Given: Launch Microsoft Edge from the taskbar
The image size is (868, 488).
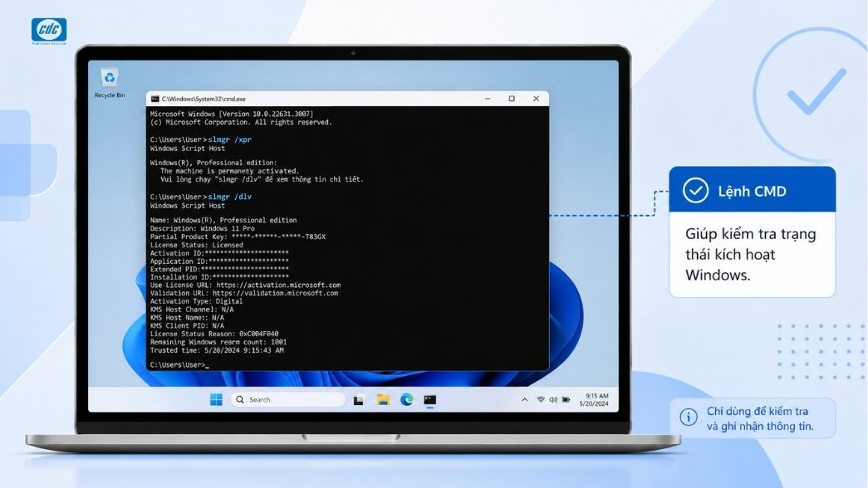Looking at the screenshot, I should (x=407, y=399).
